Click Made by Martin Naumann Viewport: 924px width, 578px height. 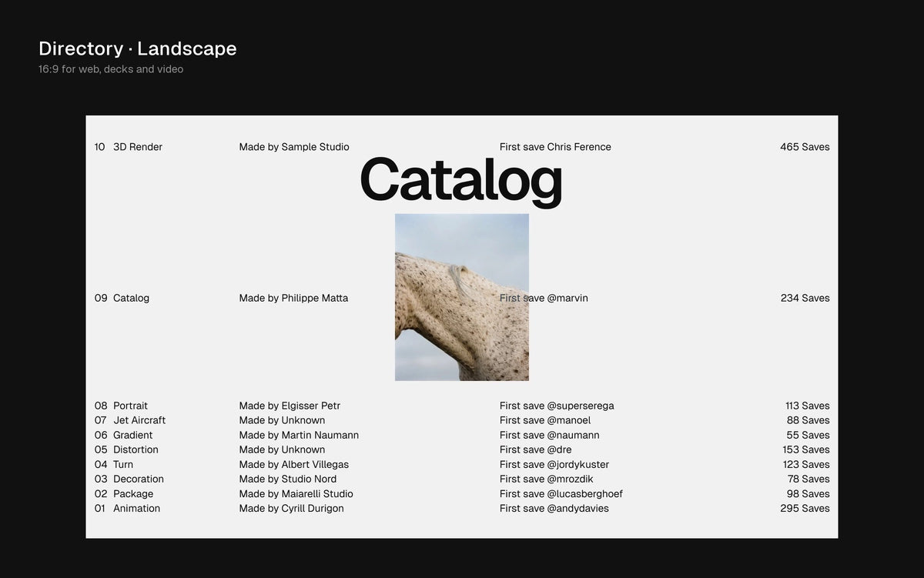tap(299, 435)
